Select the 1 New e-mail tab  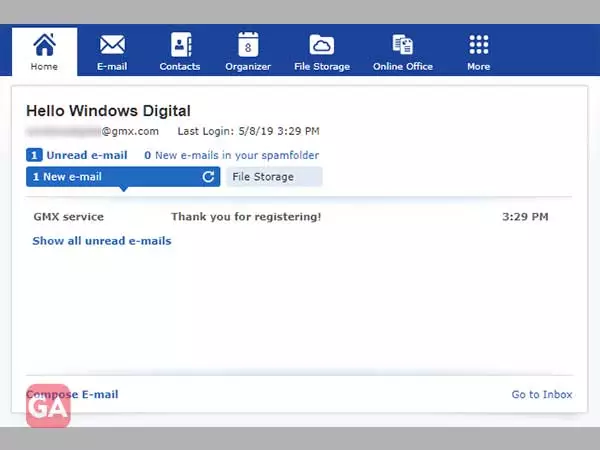[x=123, y=177]
